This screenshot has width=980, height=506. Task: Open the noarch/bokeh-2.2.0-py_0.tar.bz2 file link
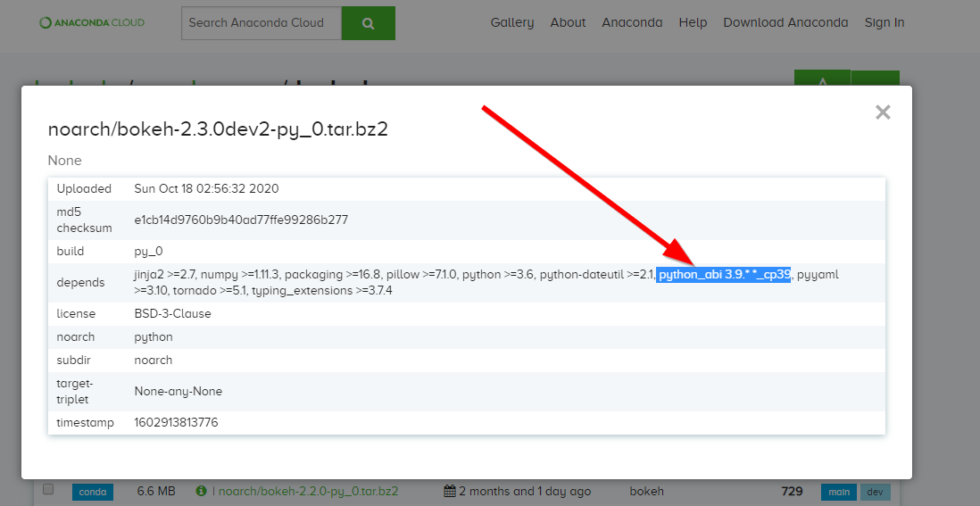[308, 492]
